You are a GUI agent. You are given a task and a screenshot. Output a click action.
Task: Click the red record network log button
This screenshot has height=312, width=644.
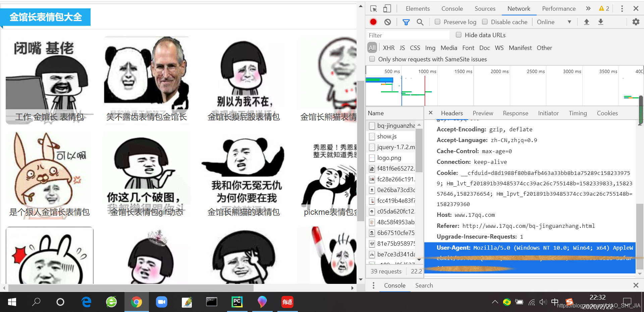373,22
